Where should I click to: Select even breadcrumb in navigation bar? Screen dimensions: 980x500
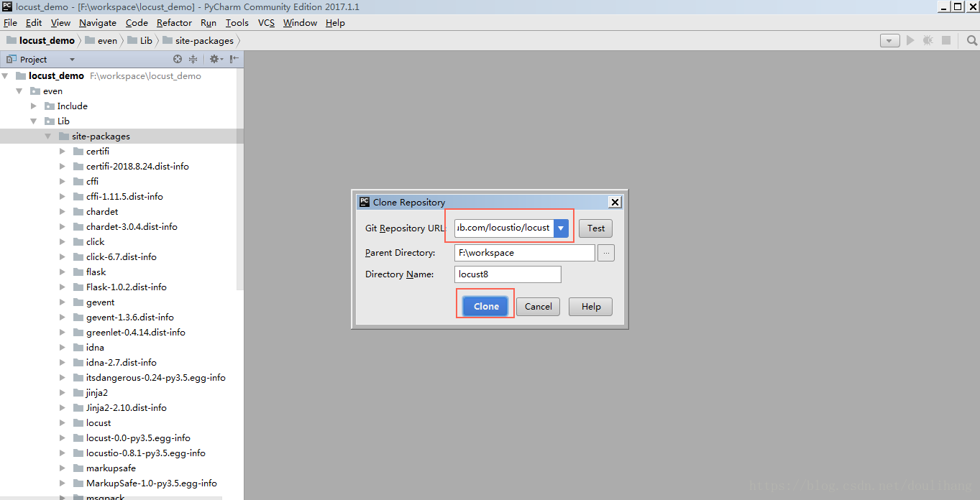[101, 41]
